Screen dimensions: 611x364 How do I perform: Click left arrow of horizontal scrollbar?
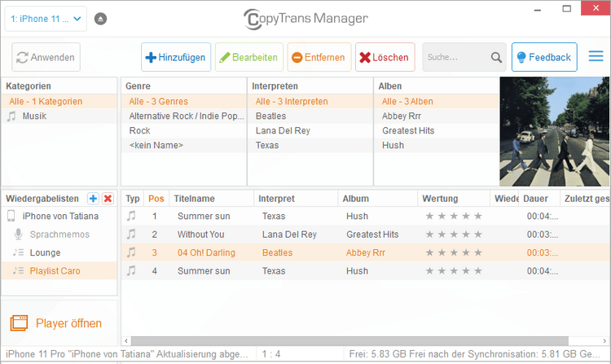pos(125,341)
